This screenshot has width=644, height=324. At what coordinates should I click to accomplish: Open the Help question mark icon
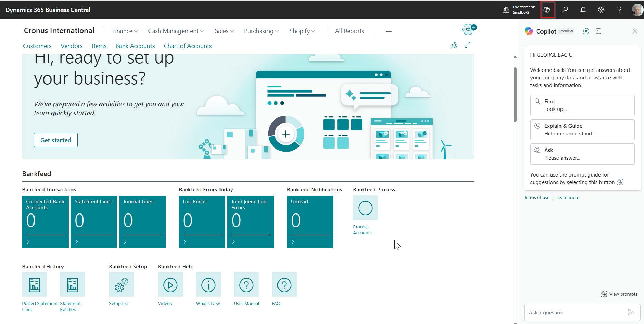[619, 10]
